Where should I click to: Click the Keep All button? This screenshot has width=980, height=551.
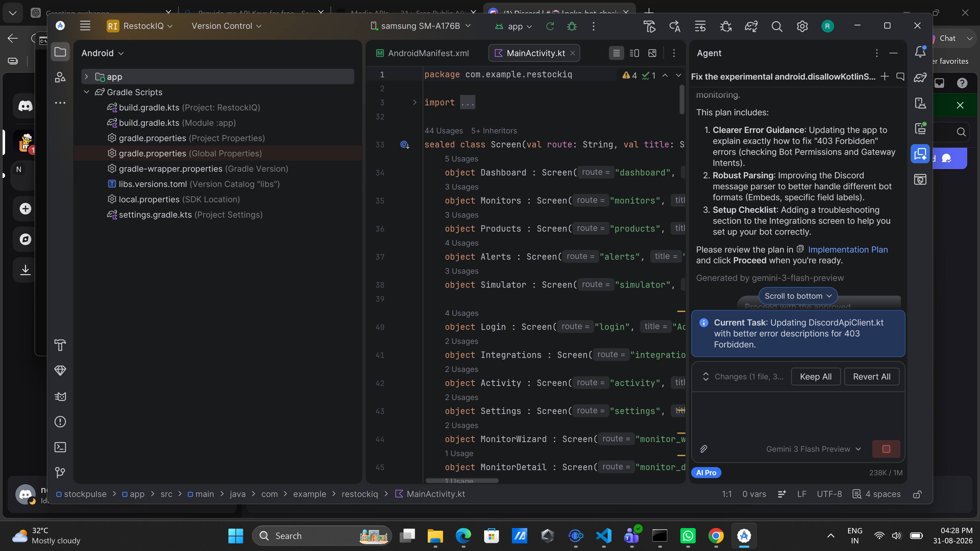816,377
